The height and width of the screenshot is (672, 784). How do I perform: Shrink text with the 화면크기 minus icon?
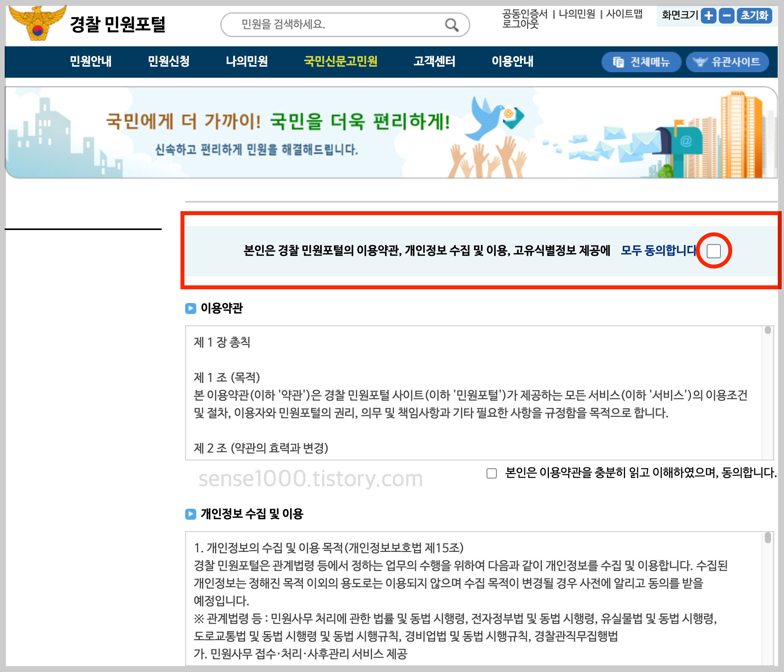[726, 16]
